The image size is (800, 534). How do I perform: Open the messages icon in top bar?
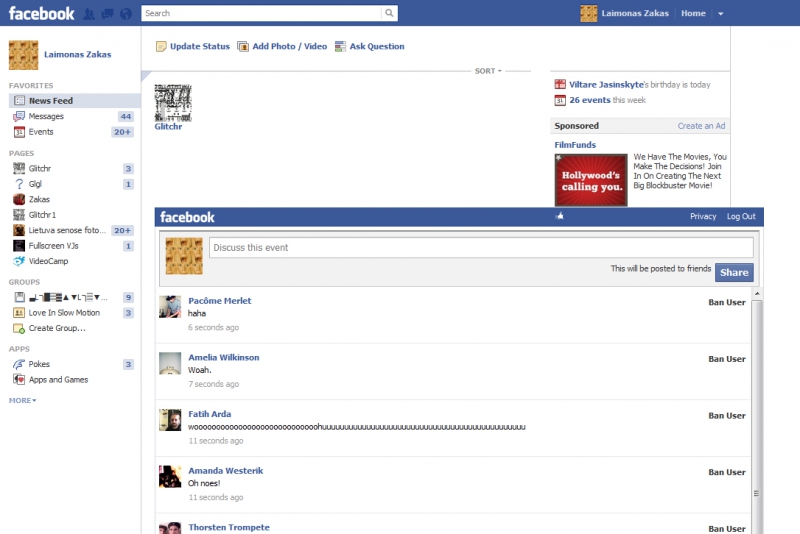tap(107, 14)
